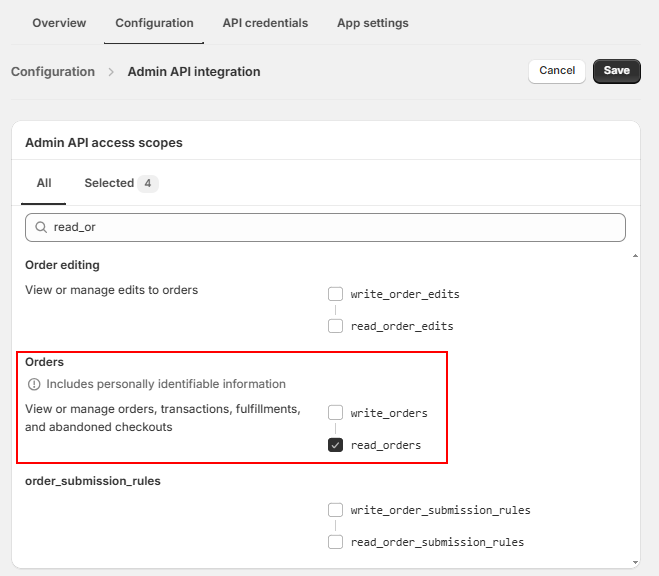Select the Configuration tab
This screenshot has height=576, width=659.
pos(154,23)
